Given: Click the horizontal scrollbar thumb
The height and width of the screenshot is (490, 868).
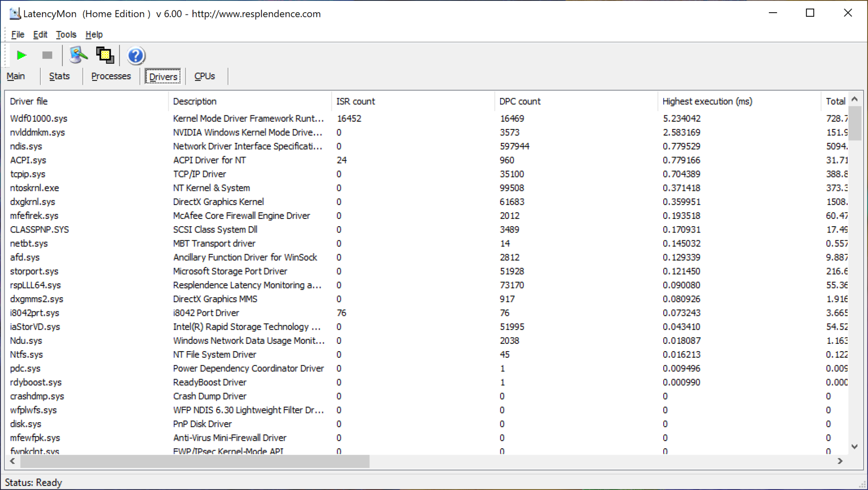Looking at the screenshot, I should pos(194,461).
